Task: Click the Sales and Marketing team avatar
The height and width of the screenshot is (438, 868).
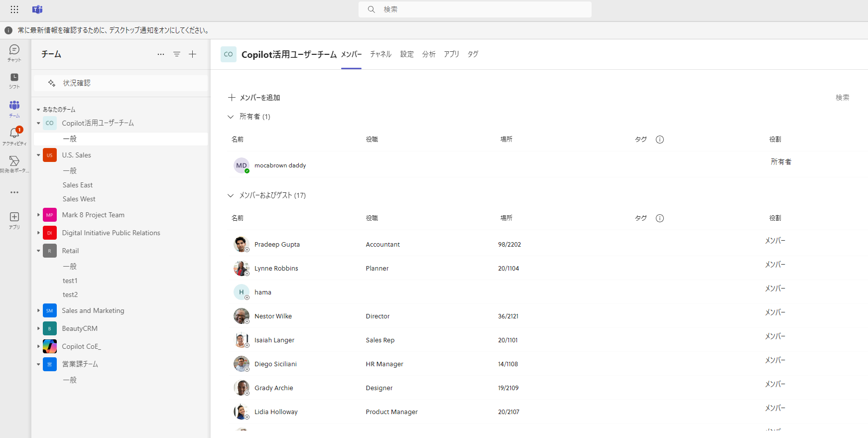Action: click(x=50, y=310)
